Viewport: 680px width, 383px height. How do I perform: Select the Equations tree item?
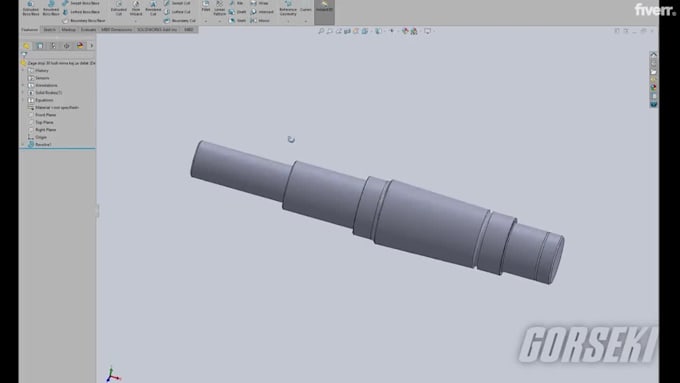coord(44,100)
